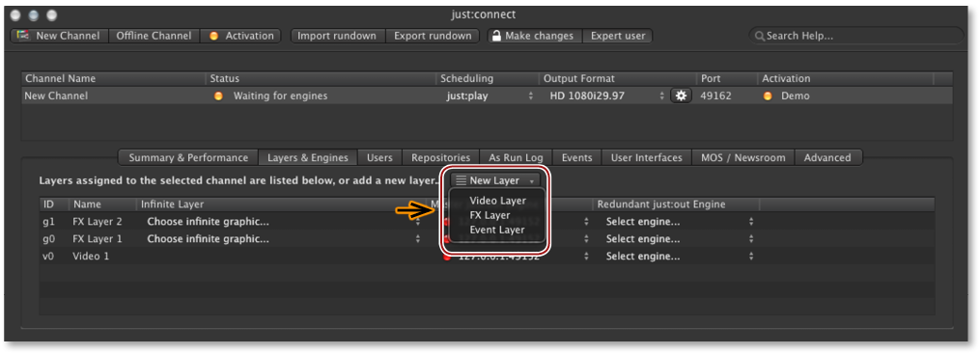Switch to the As Run Log tab
This screenshot has width=980, height=354.
pyautogui.click(x=516, y=158)
